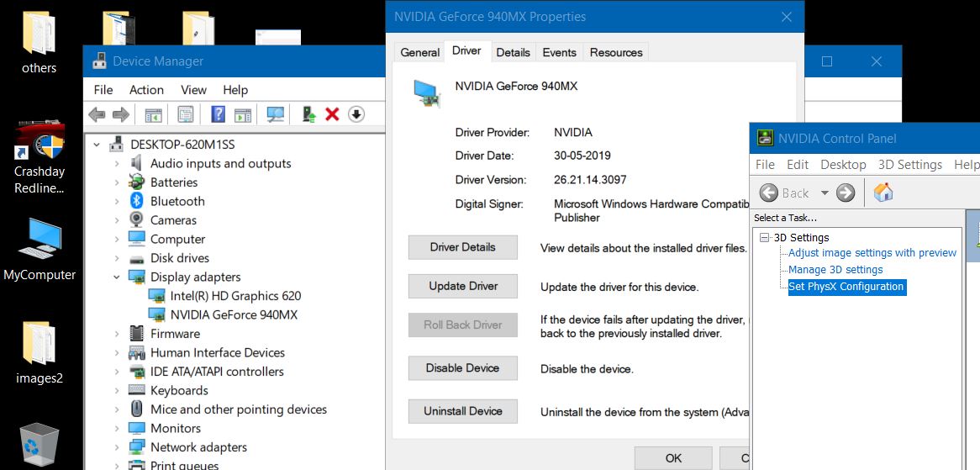Click the Cameras category webcam icon
The width and height of the screenshot is (980, 470).
point(136,220)
